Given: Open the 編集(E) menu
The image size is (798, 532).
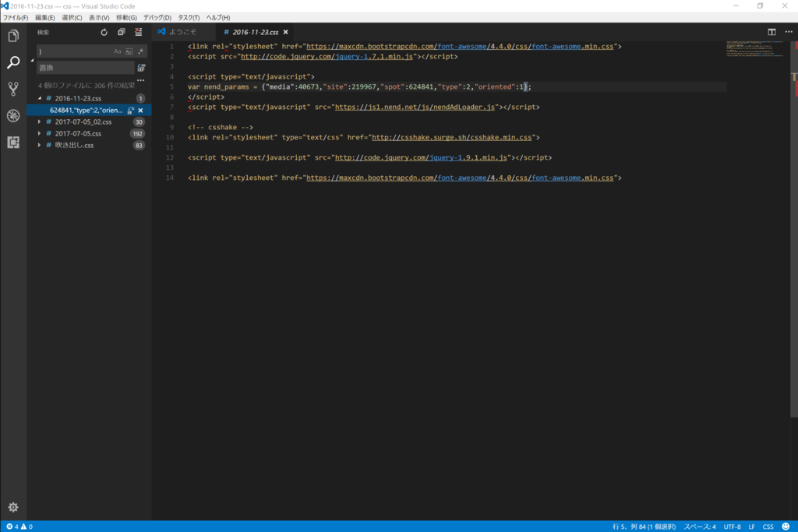Looking at the screenshot, I should tap(44, 17).
